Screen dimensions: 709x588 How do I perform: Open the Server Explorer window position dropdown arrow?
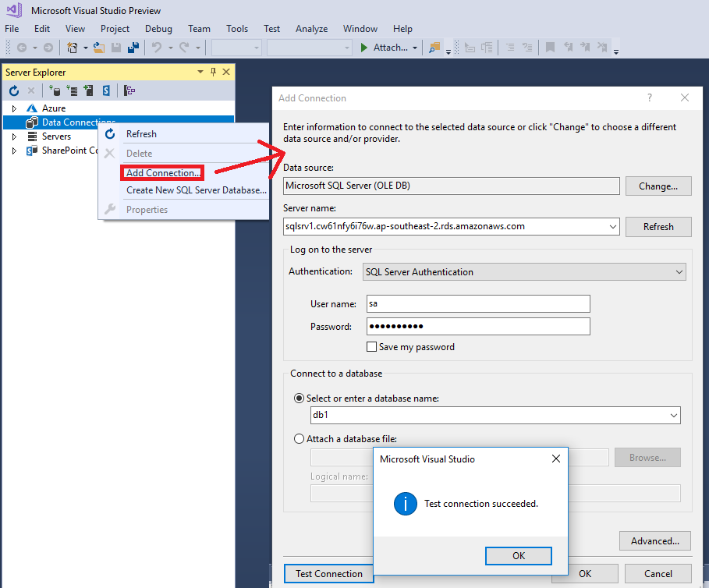pyautogui.click(x=200, y=72)
